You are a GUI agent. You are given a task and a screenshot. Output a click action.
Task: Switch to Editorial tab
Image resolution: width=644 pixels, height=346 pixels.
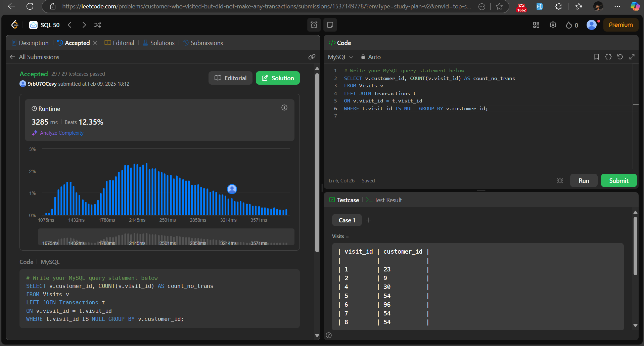click(x=119, y=43)
